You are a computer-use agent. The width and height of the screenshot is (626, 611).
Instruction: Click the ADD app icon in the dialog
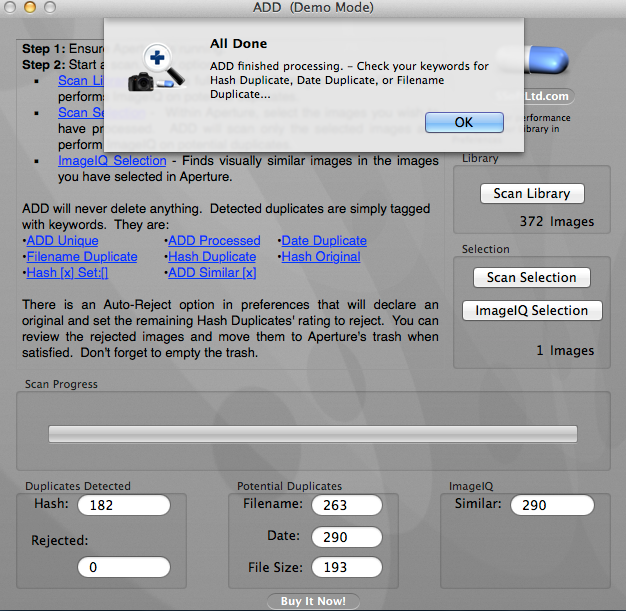point(156,67)
